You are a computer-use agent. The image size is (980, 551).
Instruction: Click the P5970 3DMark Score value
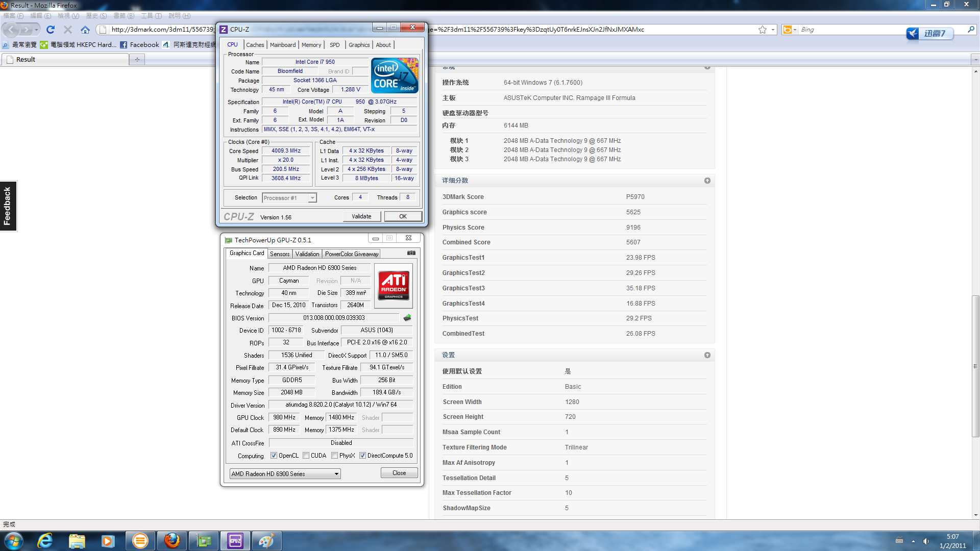635,197
